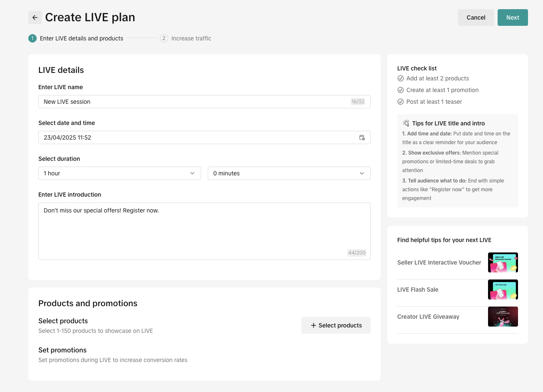Viewport: 543px width, 392px height.
Task: Click the Select products button
Action: click(336, 325)
